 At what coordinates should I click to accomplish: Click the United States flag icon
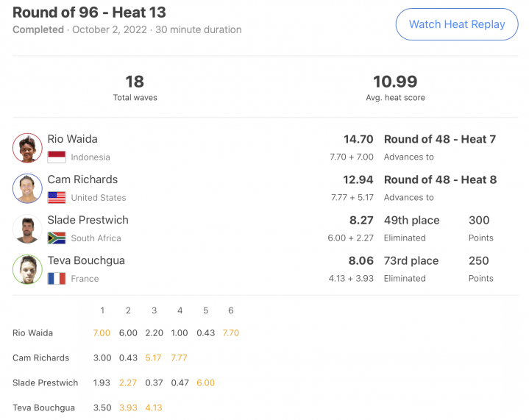[57, 198]
